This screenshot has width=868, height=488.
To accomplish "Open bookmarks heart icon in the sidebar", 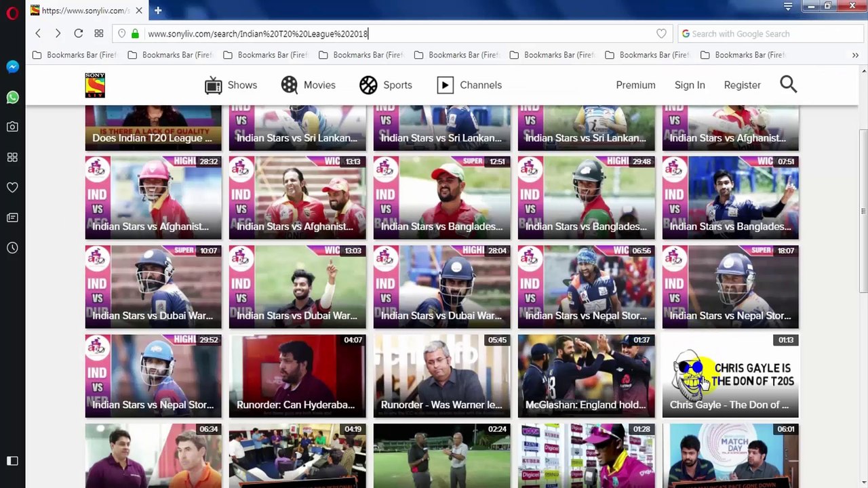I will [x=12, y=188].
